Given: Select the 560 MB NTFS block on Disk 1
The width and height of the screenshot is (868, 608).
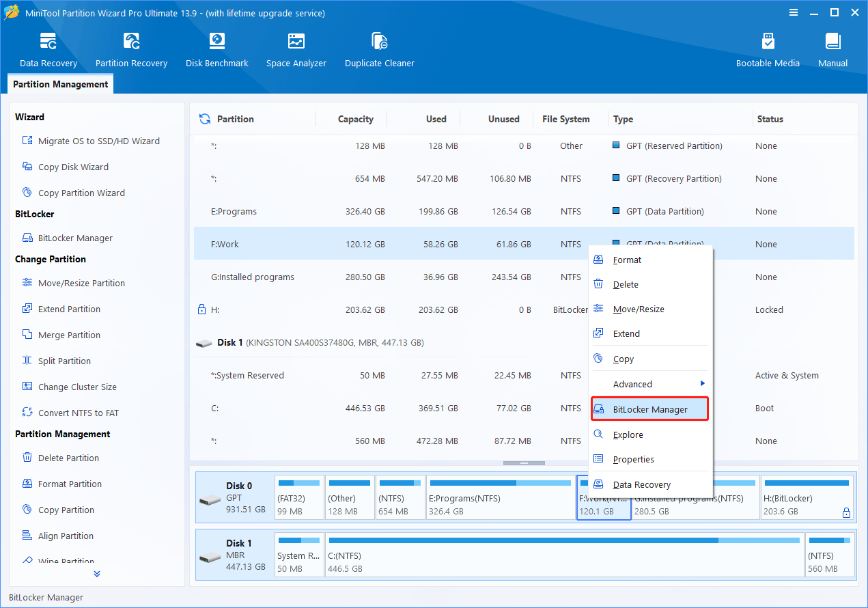Looking at the screenshot, I should point(829,555).
